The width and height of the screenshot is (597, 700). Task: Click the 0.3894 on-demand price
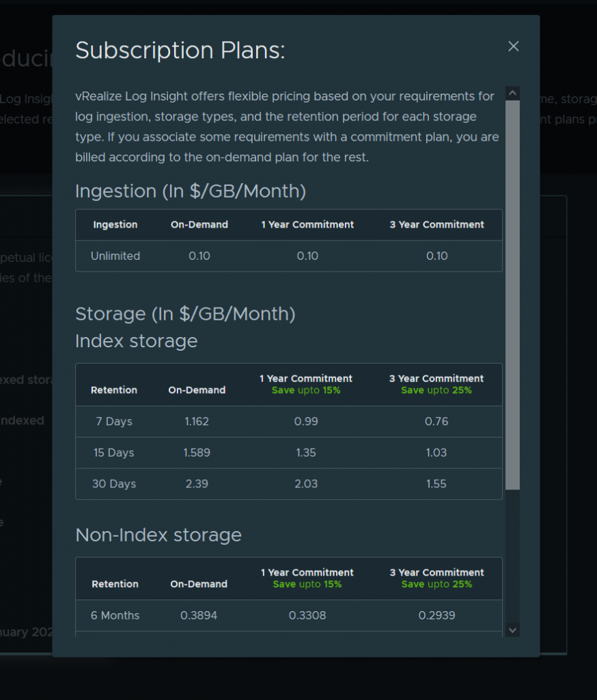(x=199, y=615)
